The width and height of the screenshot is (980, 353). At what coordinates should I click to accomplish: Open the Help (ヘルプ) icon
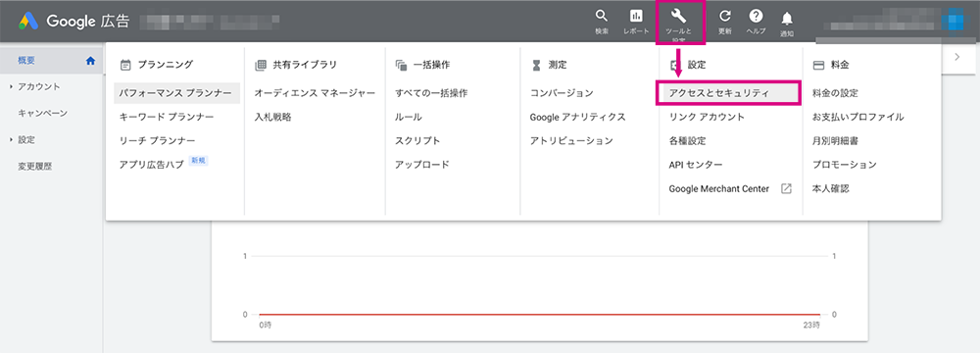(x=757, y=16)
